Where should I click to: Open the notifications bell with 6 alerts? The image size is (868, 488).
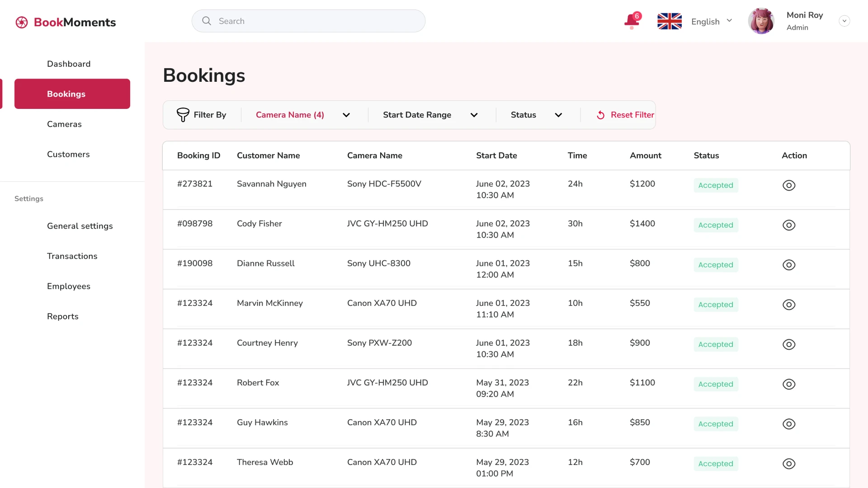coord(631,21)
